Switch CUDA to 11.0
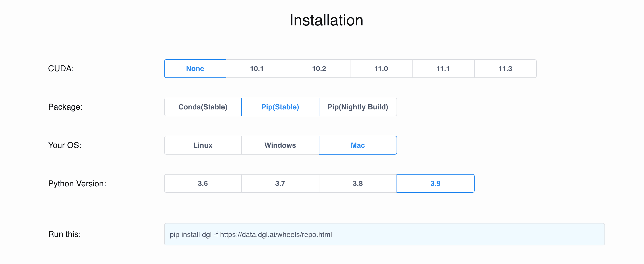Viewport: 644px width, 264px height. [x=381, y=68]
